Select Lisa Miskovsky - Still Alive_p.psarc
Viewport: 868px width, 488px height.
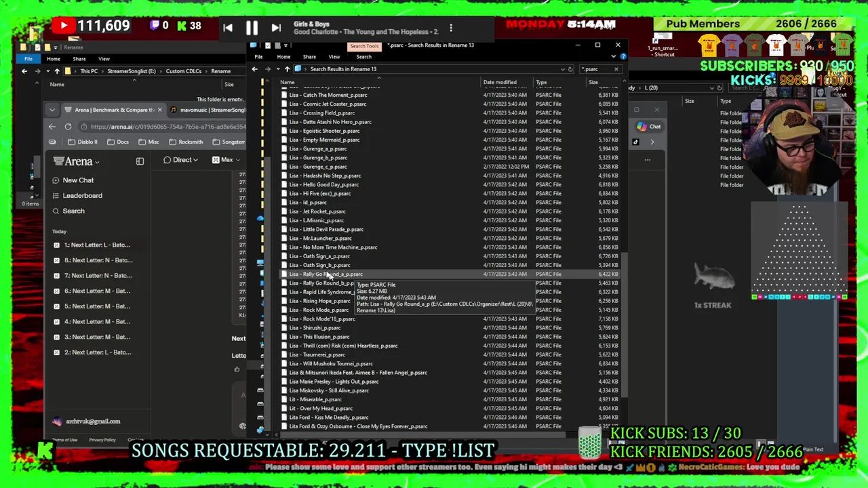[x=329, y=390]
